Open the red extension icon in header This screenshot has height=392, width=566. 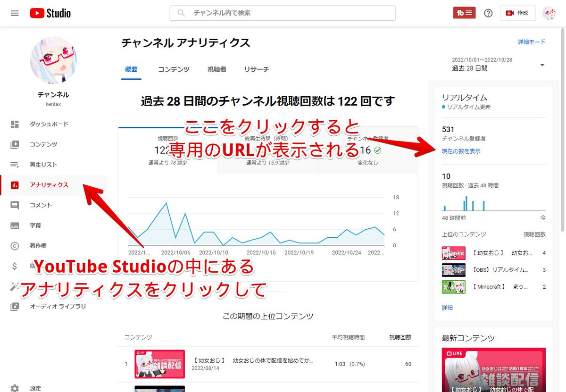[465, 13]
